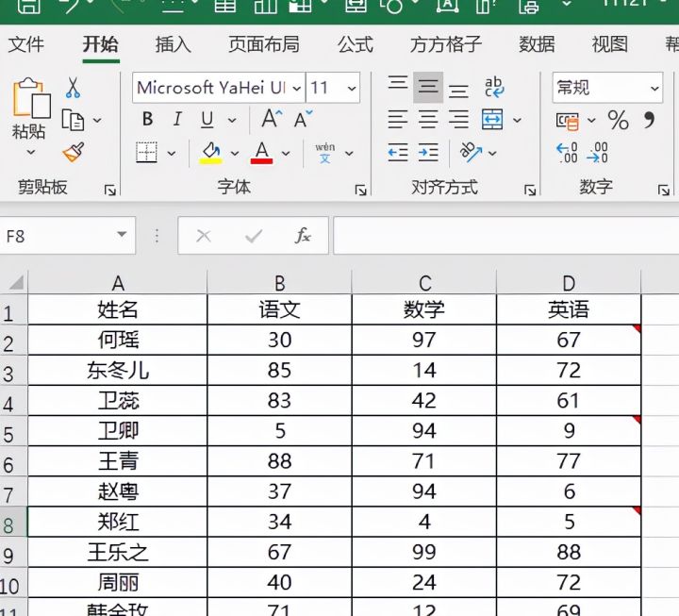Open borders dropdown arrow
Screen dimensions: 679x616
click(172, 154)
